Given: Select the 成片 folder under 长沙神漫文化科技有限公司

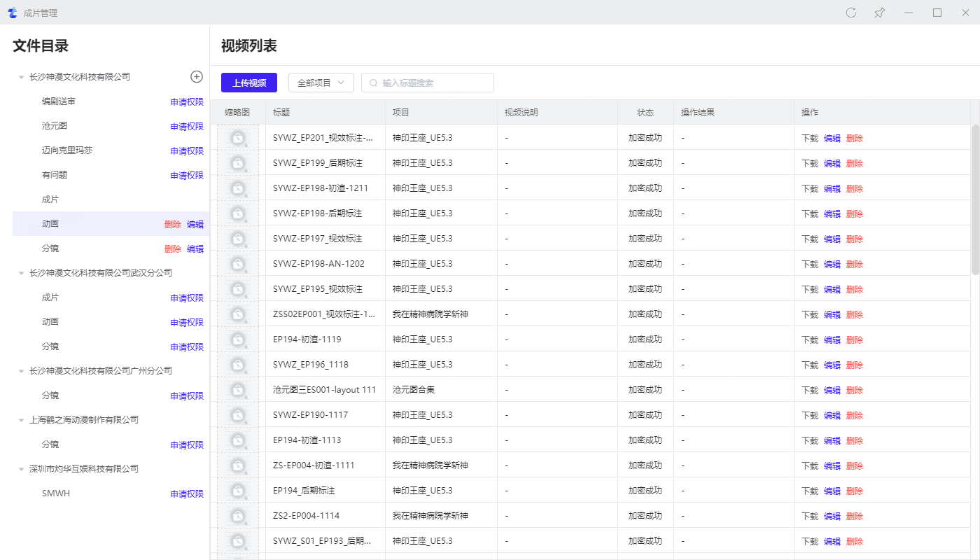Looking at the screenshot, I should point(50,199).
